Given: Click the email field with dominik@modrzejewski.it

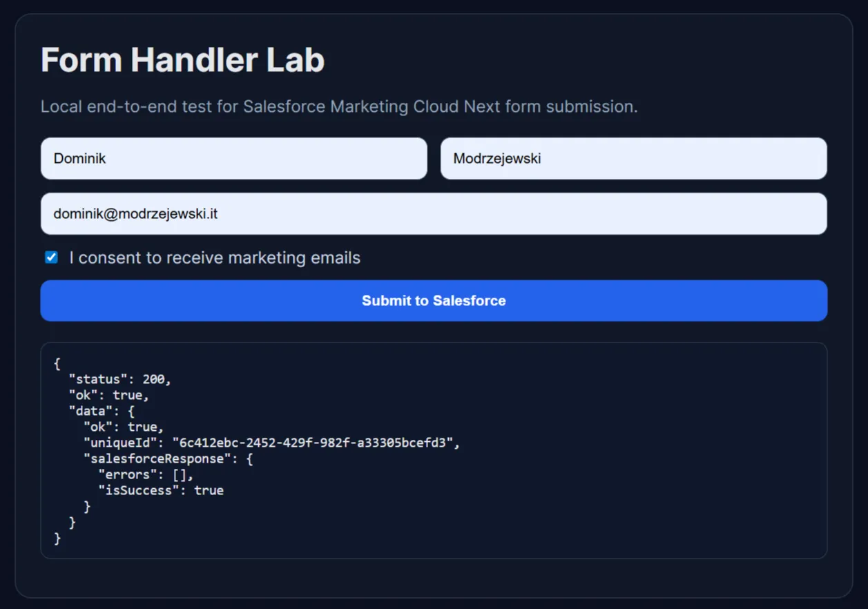Looking at the screenshot, I should (x=434, y=213).
